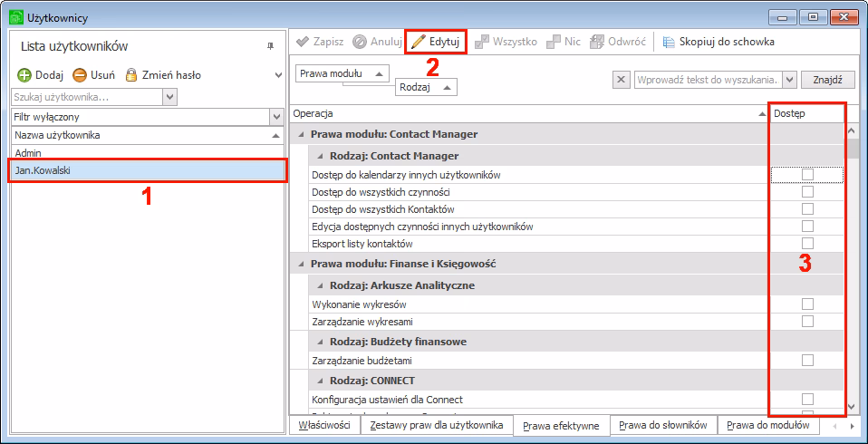Screen dimensions: 868x444
Task: Click the vertical scrollbar down arrow
Action: point(852,407)
